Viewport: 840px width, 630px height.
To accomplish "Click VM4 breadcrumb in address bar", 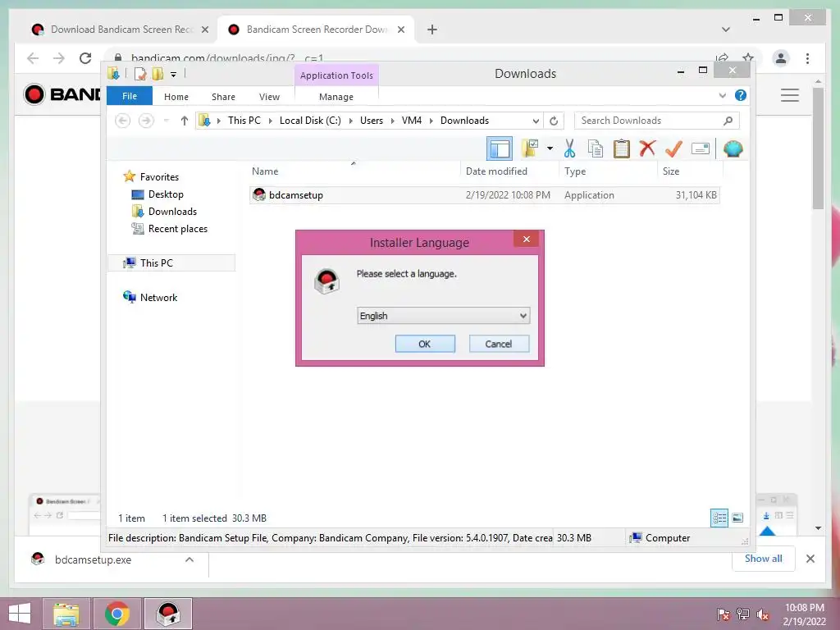I will pos(412,121).
